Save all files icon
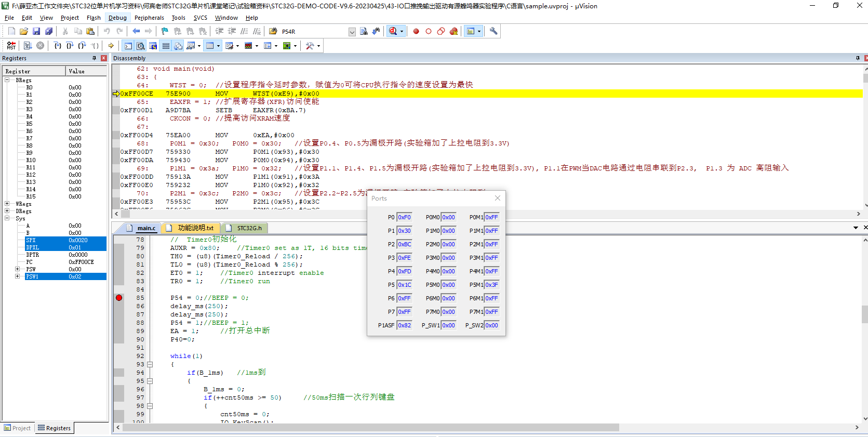 (x=49, y=31)
